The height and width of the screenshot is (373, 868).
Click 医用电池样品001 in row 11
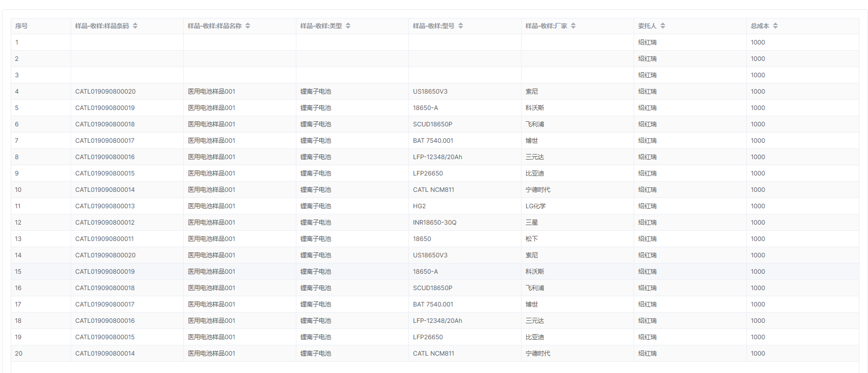[x=211, y=206]
